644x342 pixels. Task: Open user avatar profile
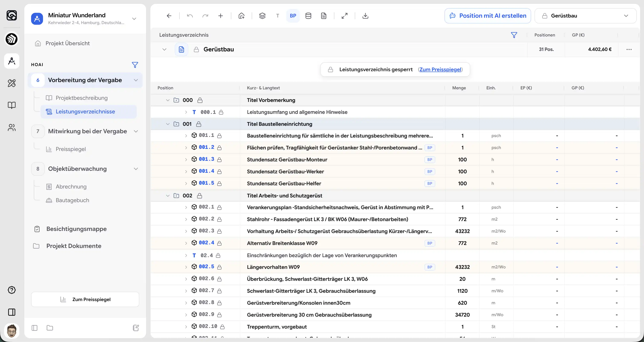[x=11, y=330]
